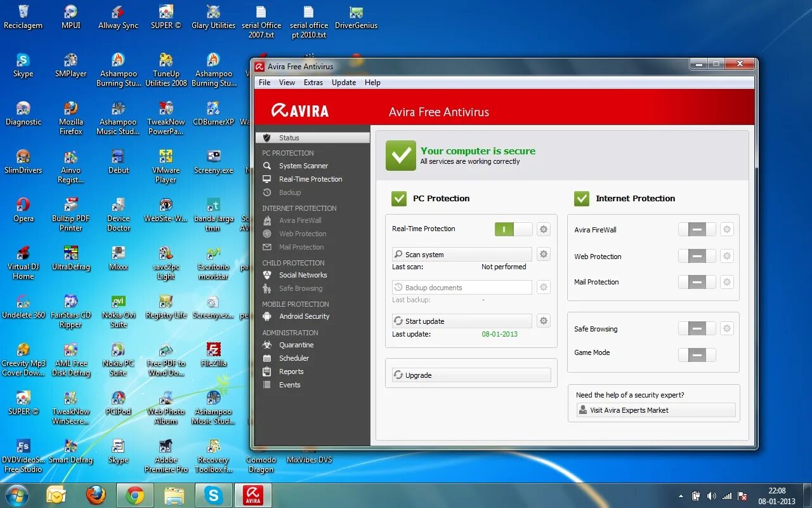Click the Web Protection settings gear

pos(727,257)
